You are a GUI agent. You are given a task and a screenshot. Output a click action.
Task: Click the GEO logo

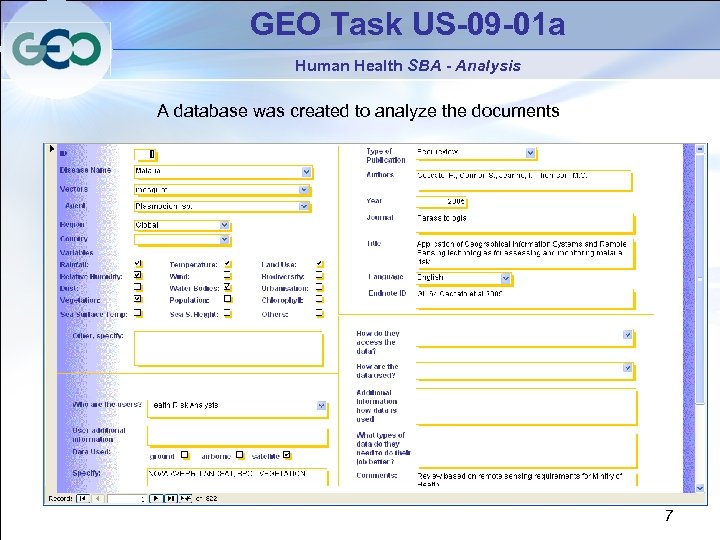point(56,49)
